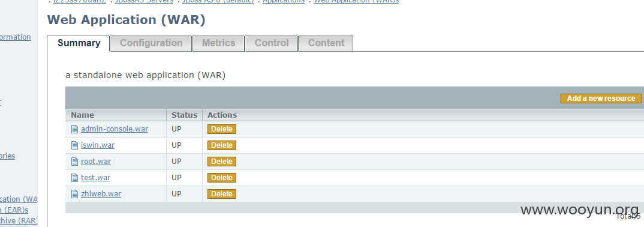Open the zhlweb.war resource link
644x227 pixels.
101,194
